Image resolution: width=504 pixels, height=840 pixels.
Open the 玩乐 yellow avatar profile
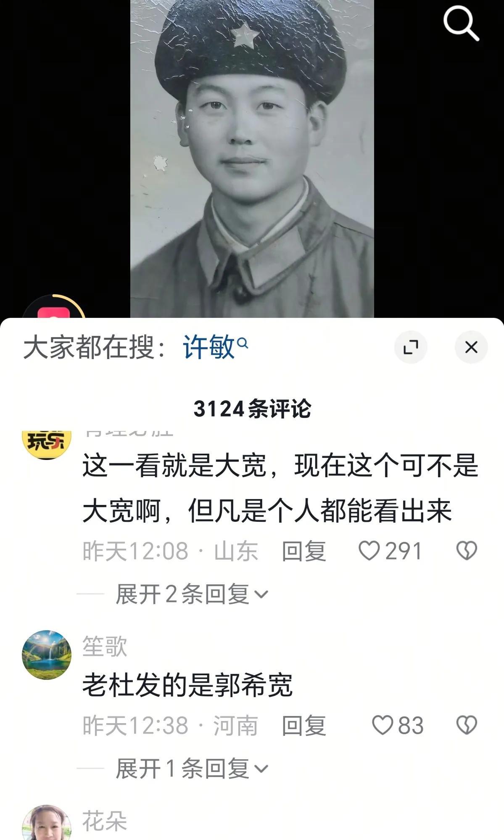point(47,444)
